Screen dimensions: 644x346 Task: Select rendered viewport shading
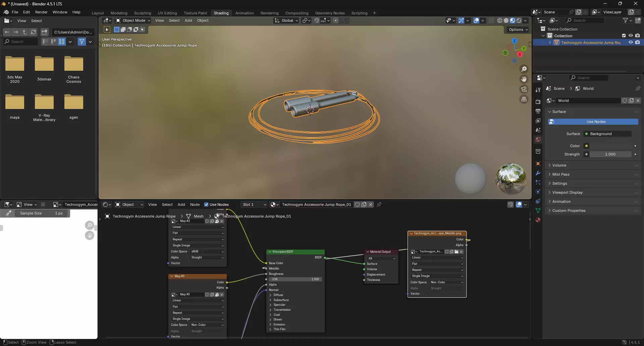tap(519, 20)
